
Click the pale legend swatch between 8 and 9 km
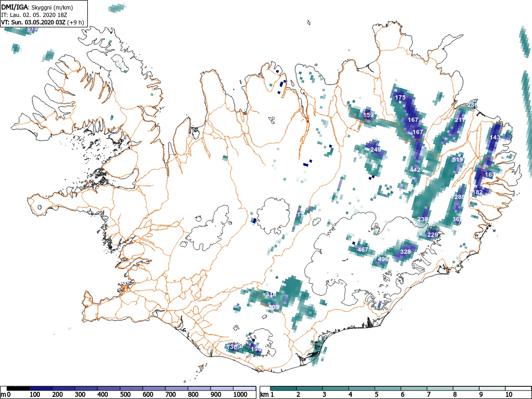tap(466, 388)
